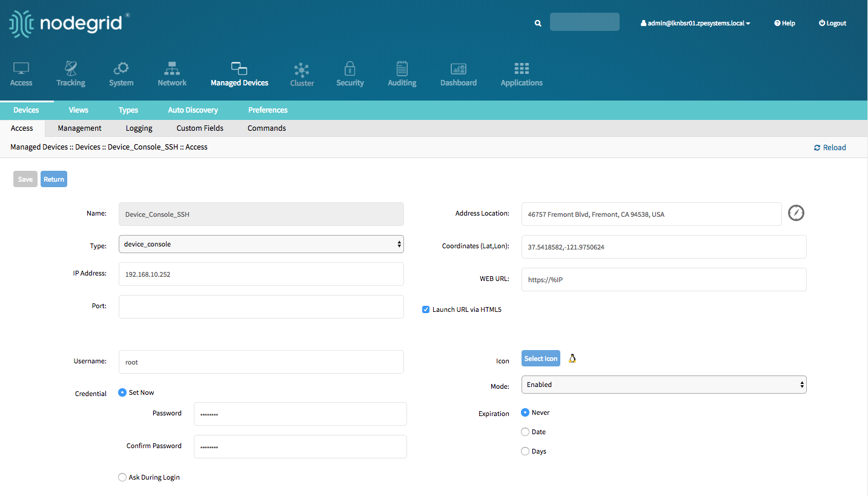
Task: Click the Managed Devices breadcrumb text
Action: point(39,147)
